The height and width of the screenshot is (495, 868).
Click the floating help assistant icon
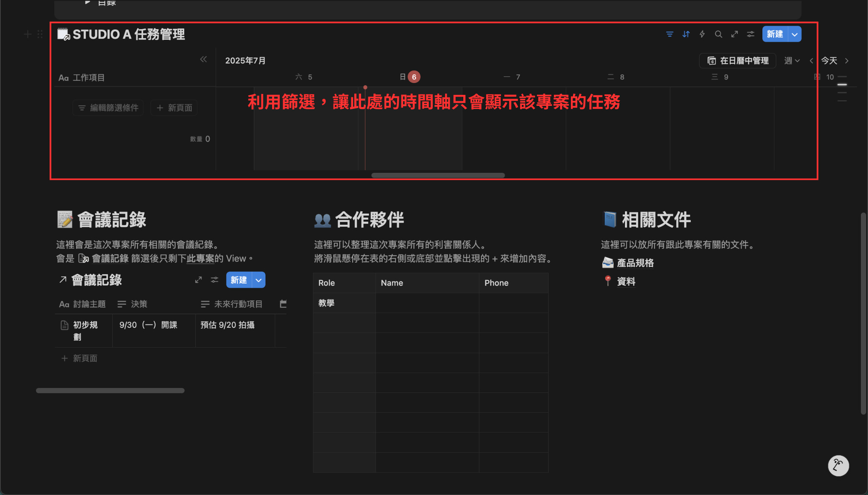click(x=838, y=465)
